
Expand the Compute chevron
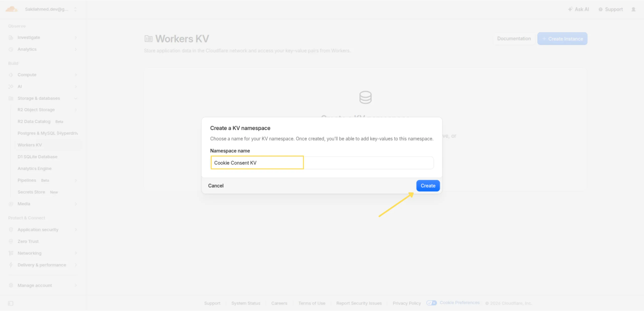coord(76,75)
